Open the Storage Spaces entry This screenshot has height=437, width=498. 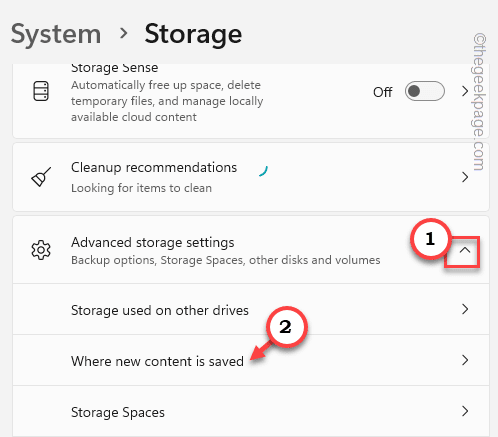251,411
